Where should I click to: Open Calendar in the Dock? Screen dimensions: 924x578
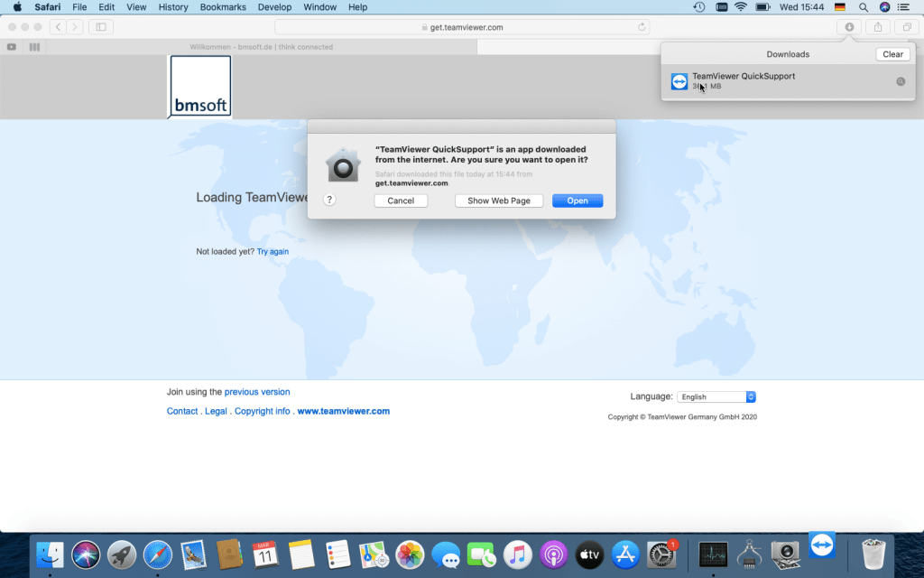click(265, 555)
